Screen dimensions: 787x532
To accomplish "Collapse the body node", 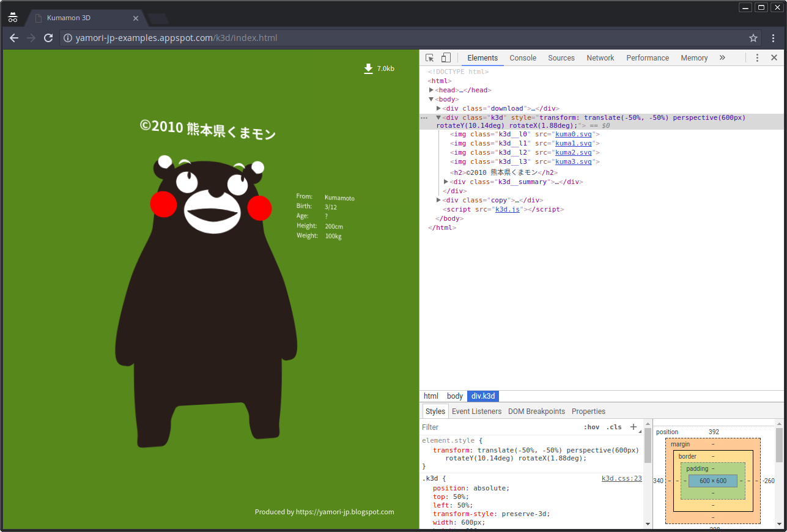I will pyautogui.click(x=431, y=99).
